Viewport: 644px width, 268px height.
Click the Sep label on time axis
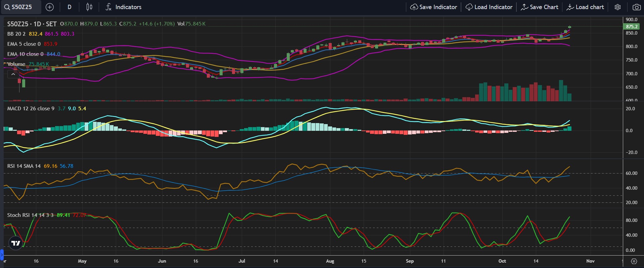[x=410, y=261]
